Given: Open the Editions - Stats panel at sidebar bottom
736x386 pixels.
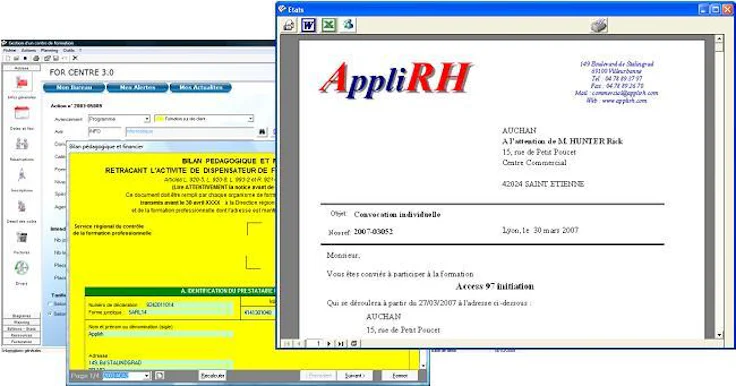Looking at the screenshot, I should (22, 329).
